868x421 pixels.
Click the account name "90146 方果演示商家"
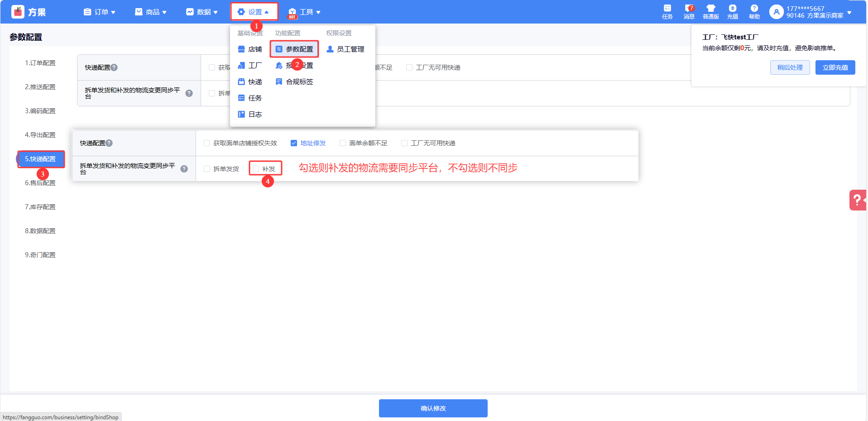(815, 15)
